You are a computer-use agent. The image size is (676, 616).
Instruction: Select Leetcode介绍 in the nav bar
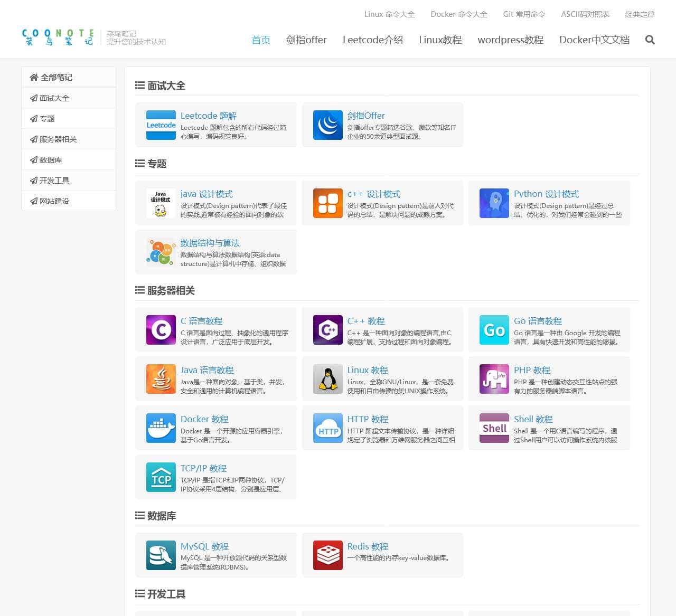(x=373, y=40)
